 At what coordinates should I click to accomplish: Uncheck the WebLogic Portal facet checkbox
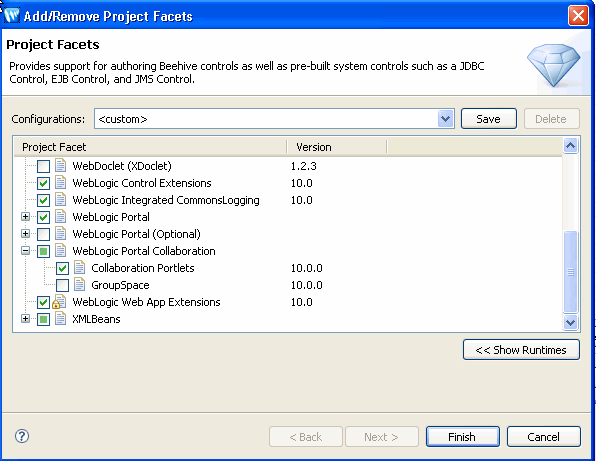pyautogui.click(x=43, y=217)
